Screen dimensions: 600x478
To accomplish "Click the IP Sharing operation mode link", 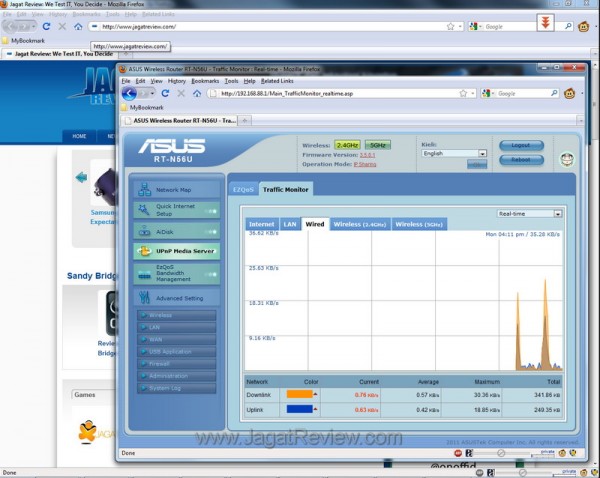I will (365, 164).
